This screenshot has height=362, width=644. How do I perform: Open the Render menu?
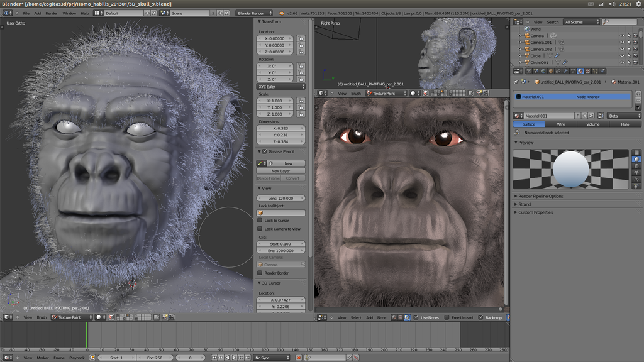pyautogui.click(x=52, y=13)
